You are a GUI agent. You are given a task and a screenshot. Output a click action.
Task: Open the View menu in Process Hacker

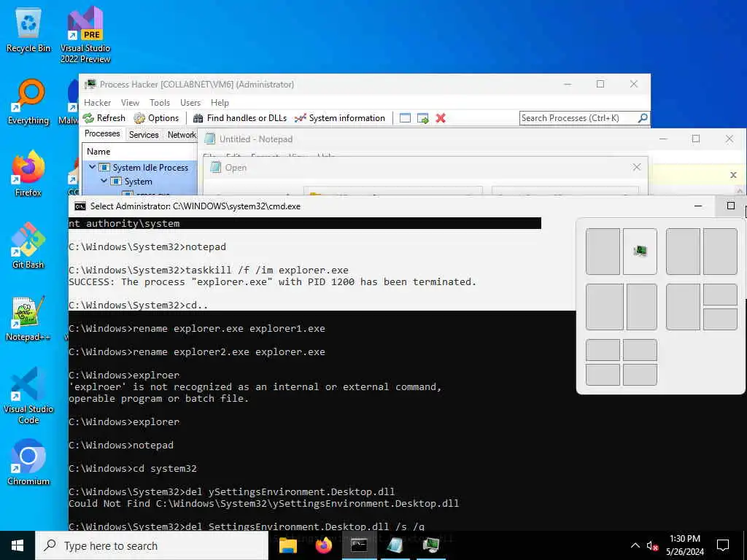(130, 103)
